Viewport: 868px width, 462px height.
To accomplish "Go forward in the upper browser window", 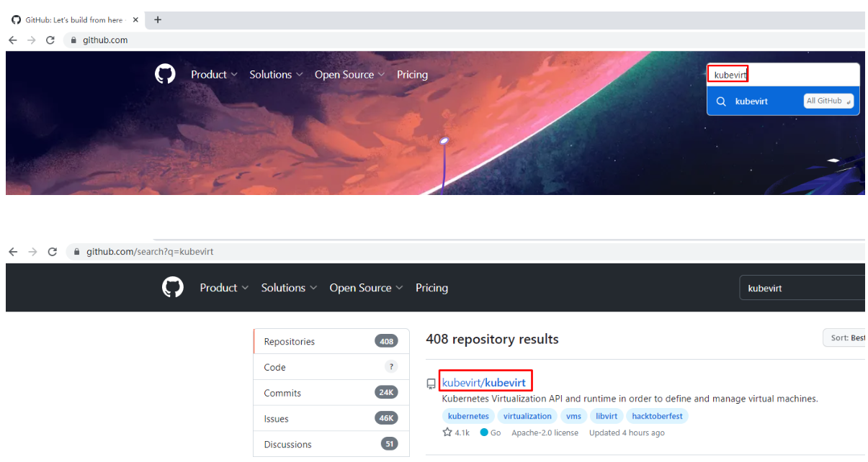I will (31, 40).
